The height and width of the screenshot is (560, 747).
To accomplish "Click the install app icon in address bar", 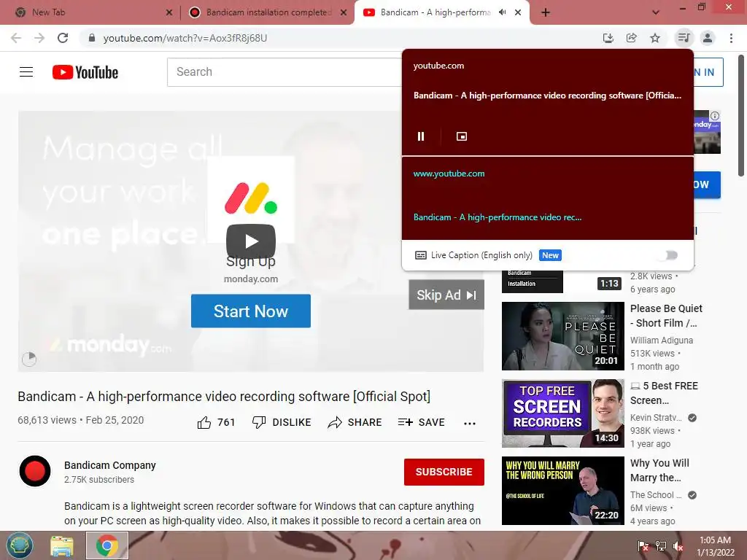I will [608, 38].
